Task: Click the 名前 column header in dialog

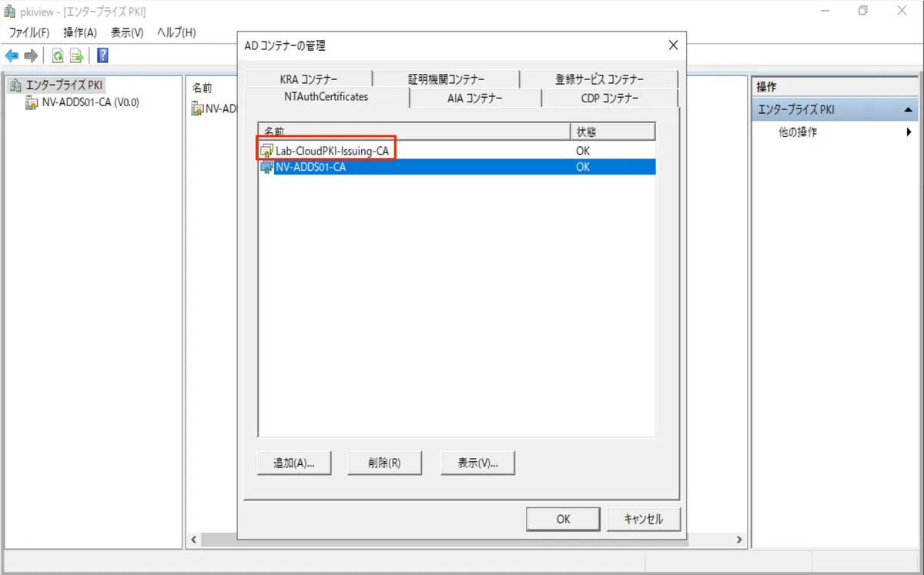Action: pos(414,131)
